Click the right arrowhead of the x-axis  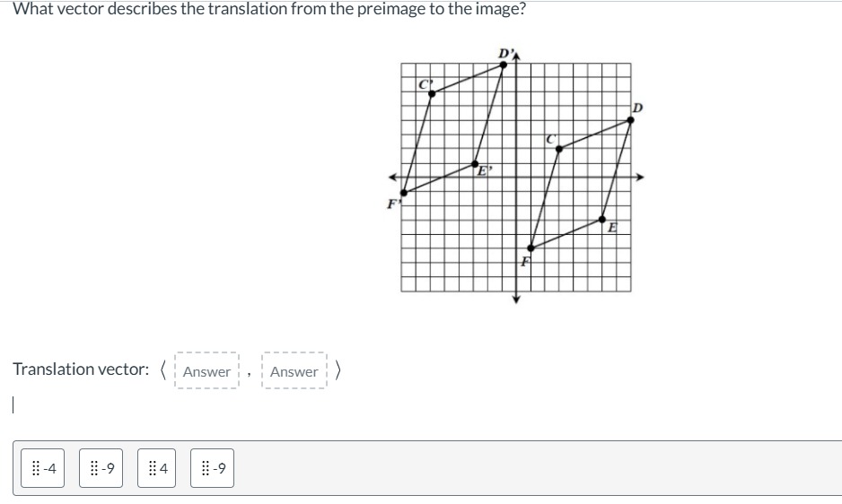click(x=639, y=178)
